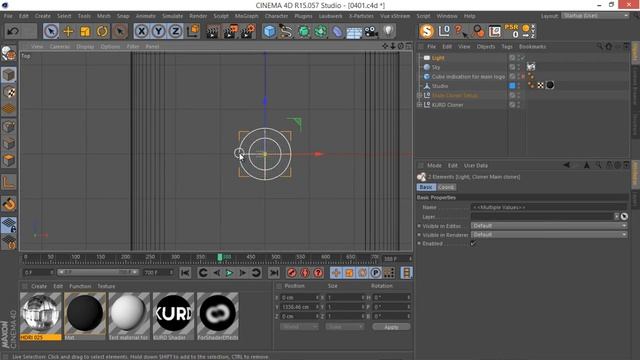Image resolution: width=640 pixels, height=360 pixels.
Task: Toggle Rotation keyframe recording
Action: pos(362,273)
